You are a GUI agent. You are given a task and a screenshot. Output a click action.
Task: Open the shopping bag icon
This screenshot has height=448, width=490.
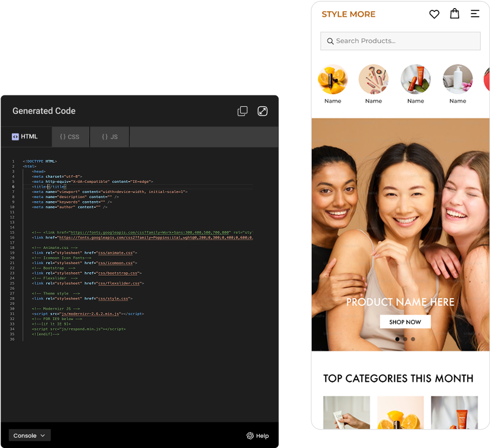[x=455, y=14]
